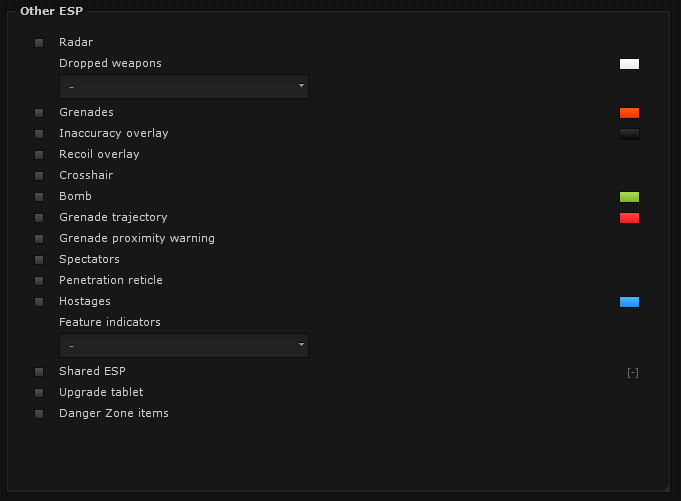
Task: Open the white Dropped weapons color swatch
Action: tap(629, 64)
